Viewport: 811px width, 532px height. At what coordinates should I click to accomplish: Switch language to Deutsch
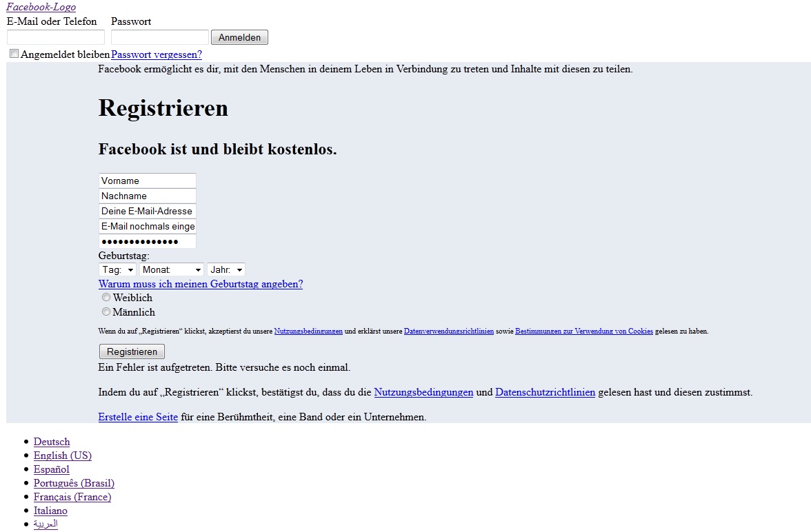click(x=52, y=442)
